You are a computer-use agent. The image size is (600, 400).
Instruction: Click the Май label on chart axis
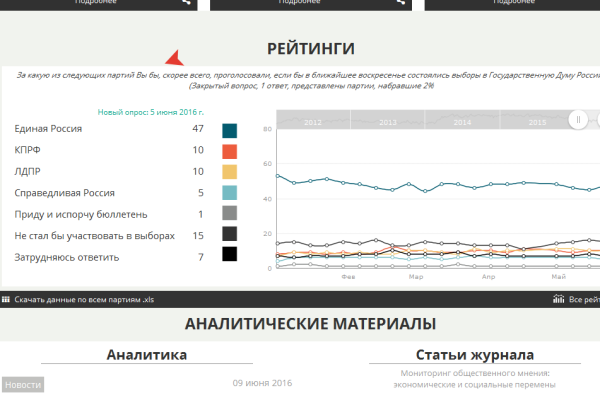[x=558, y=277]
